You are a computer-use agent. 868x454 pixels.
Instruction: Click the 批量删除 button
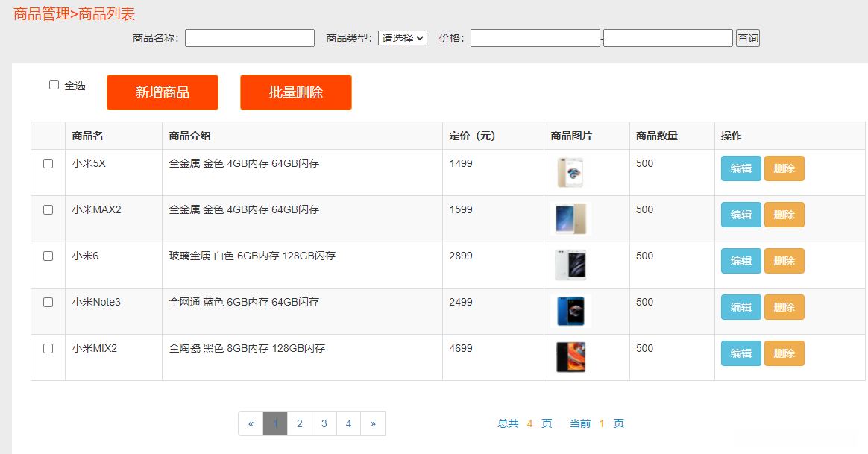pos(295,92)
